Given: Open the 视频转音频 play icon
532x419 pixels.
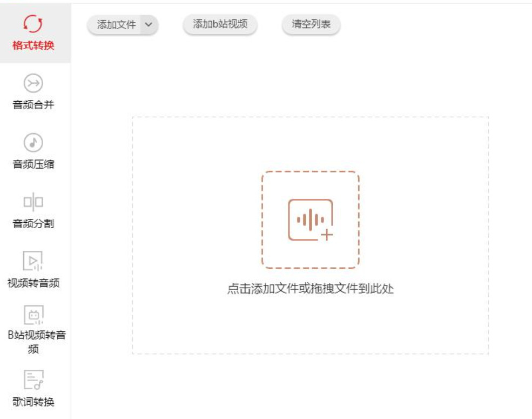Looking at the screenshot, I should 33,261.
